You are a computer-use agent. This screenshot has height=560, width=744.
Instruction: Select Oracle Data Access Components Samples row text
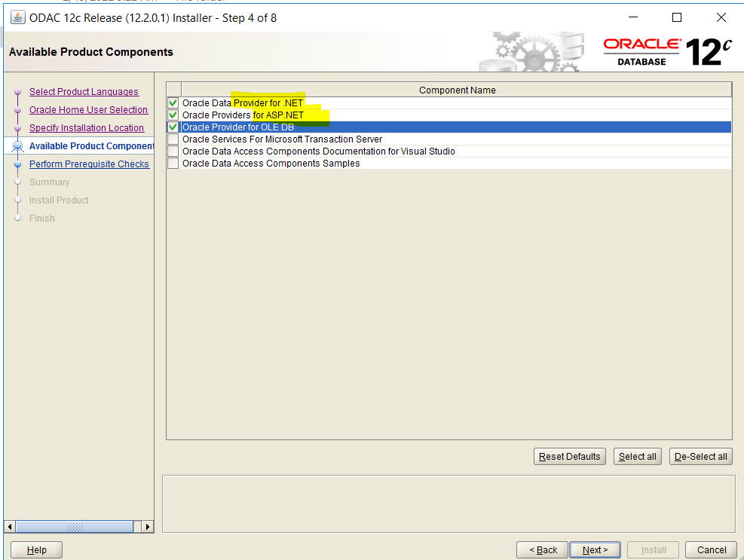coord(271,164)
